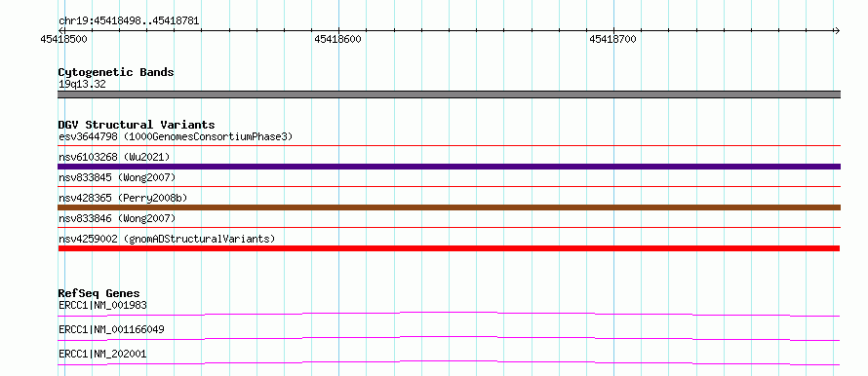Click the chr19:45418498..45418781 region label
This screenshot has width=868, height=376.
(129, 21)
